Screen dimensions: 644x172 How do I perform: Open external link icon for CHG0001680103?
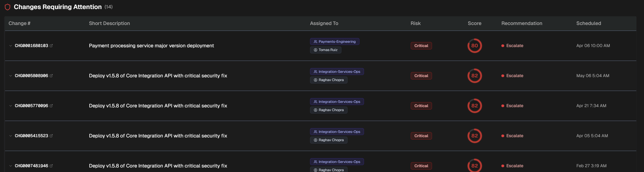(x=51, y=46)
